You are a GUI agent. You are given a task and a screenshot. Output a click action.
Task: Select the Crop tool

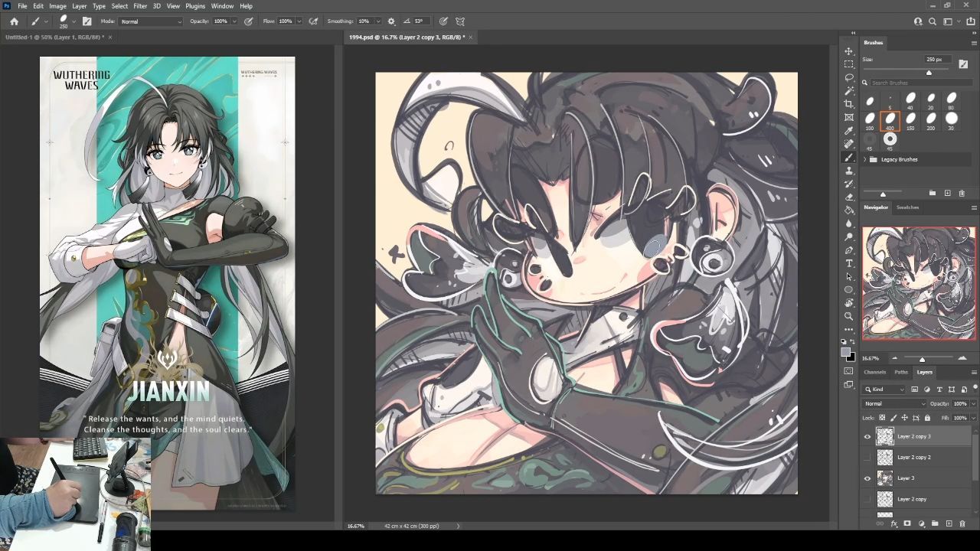point(849,104)
